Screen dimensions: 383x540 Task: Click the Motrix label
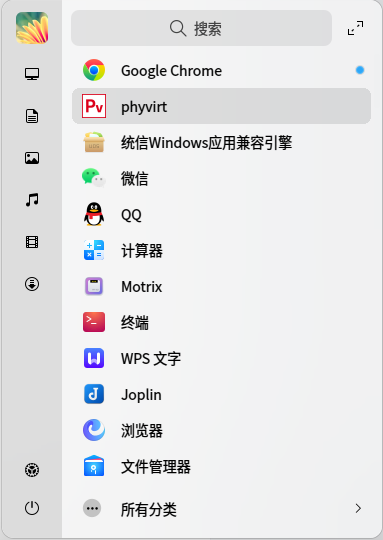(x=142, y=287)
